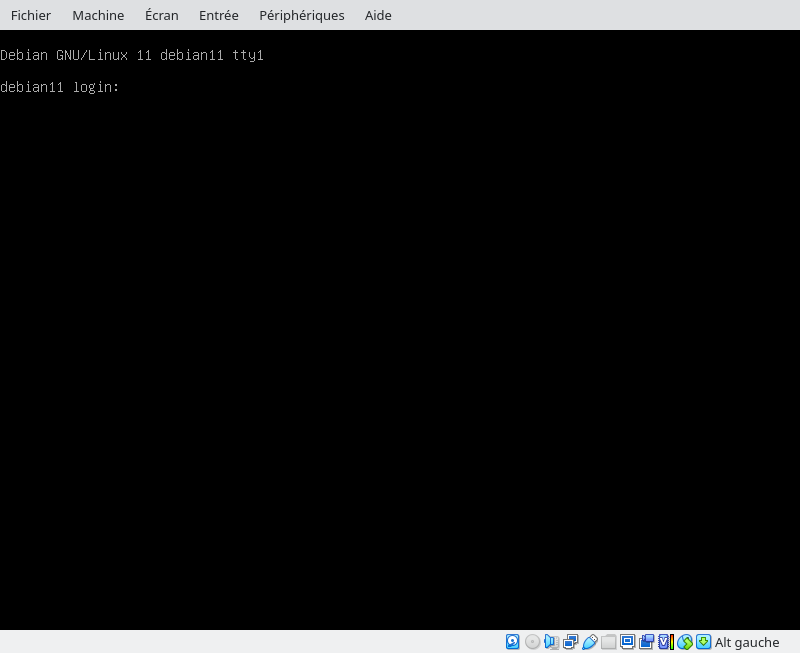Click the hard disk activity icon
The height and width of the screenshot is (653, 800).
pos(513,642)
